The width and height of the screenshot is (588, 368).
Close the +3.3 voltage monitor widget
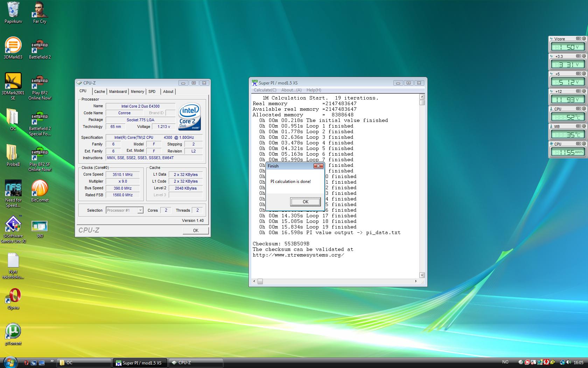click(583, 56)
